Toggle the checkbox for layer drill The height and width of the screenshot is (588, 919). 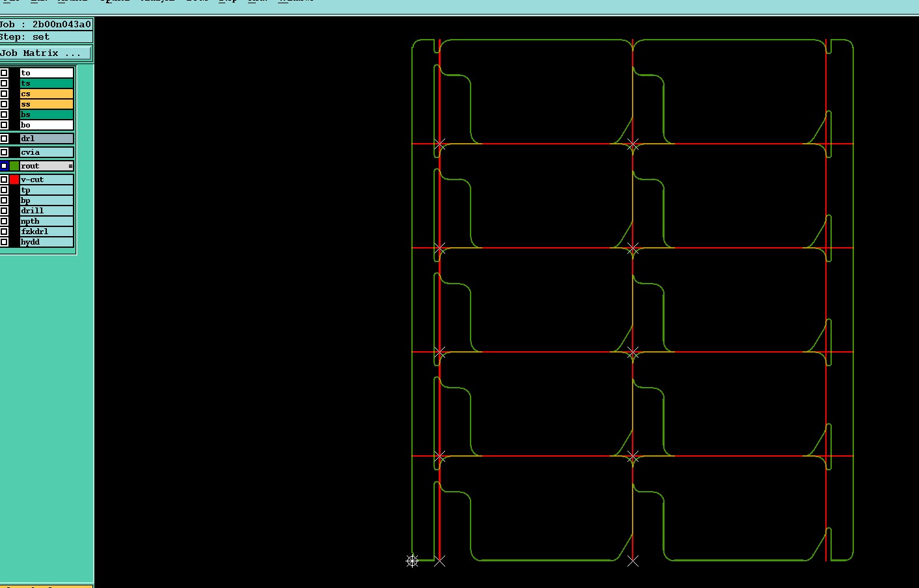click(4, 211)
